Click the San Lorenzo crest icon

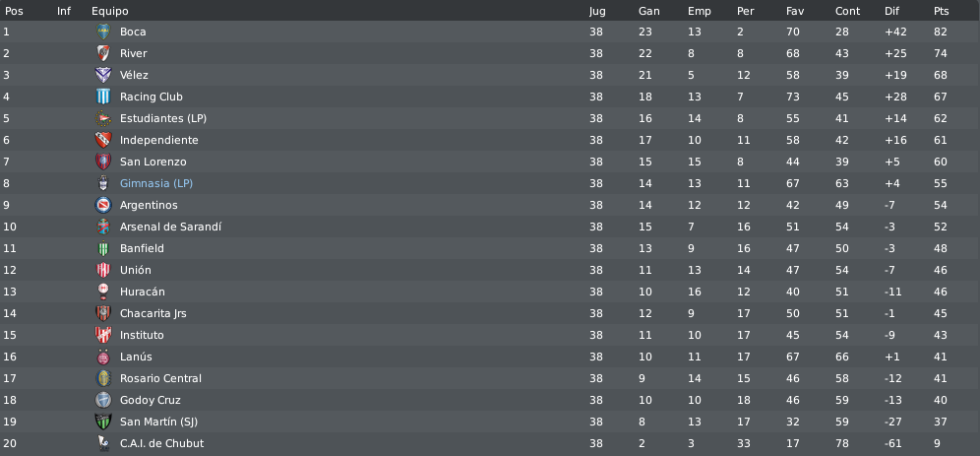(103, 162)
